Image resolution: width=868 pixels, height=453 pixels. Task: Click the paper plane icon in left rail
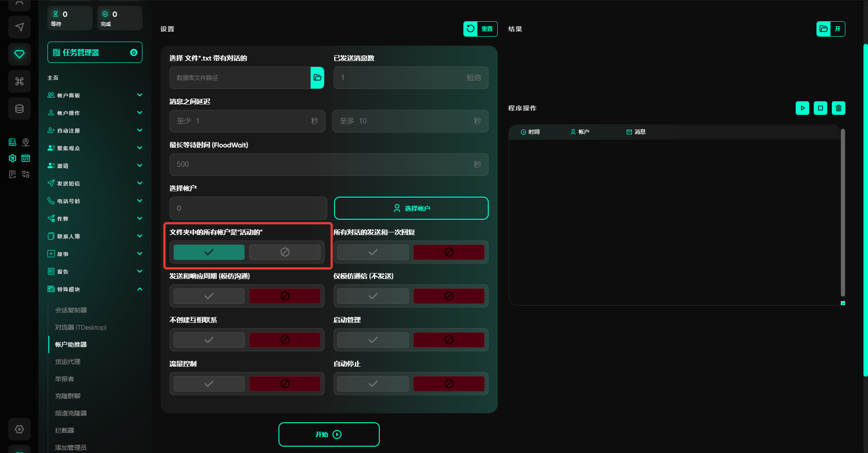tap(19, 27)
